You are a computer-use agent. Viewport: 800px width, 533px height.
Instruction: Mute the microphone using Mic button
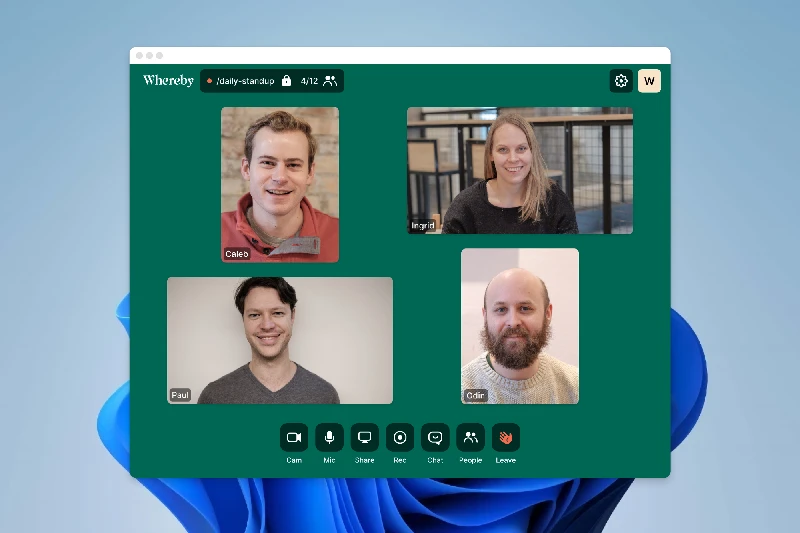coord(329,437)
